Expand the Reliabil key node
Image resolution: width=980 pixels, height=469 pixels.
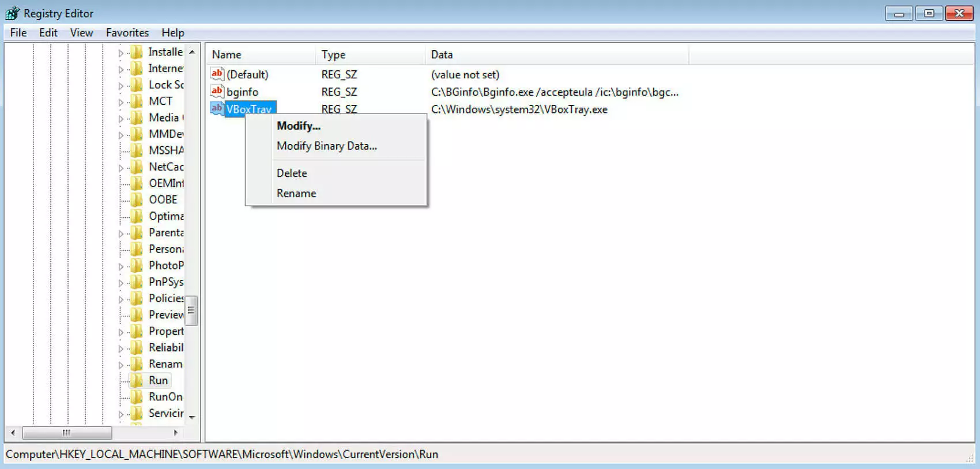point(120,349)
